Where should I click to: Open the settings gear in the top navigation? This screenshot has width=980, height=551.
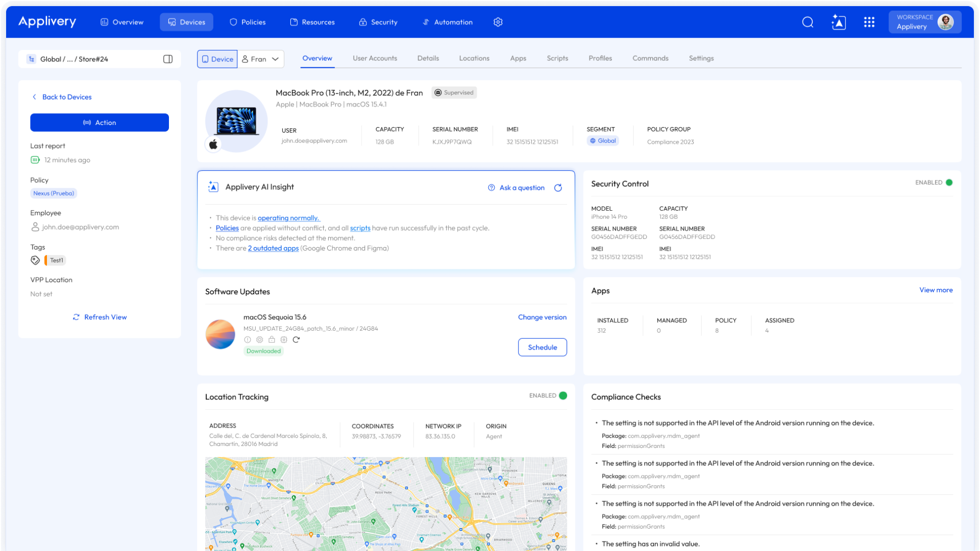(x=498, y=22)
